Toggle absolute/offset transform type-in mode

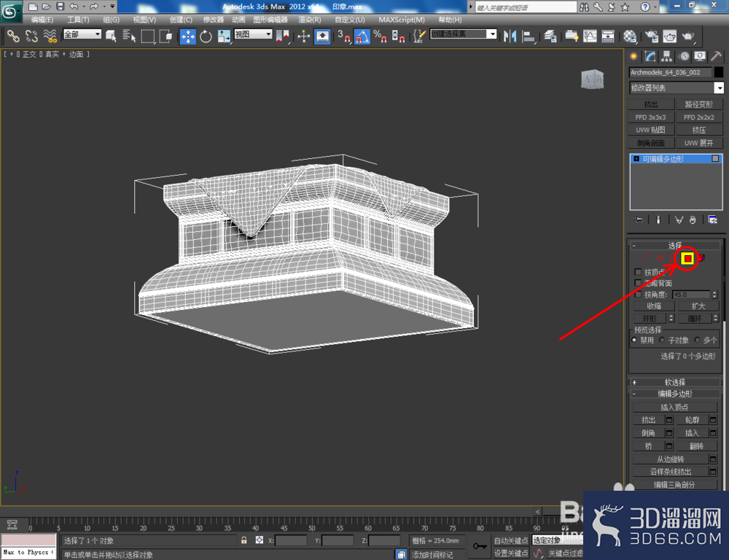(260, 540)
